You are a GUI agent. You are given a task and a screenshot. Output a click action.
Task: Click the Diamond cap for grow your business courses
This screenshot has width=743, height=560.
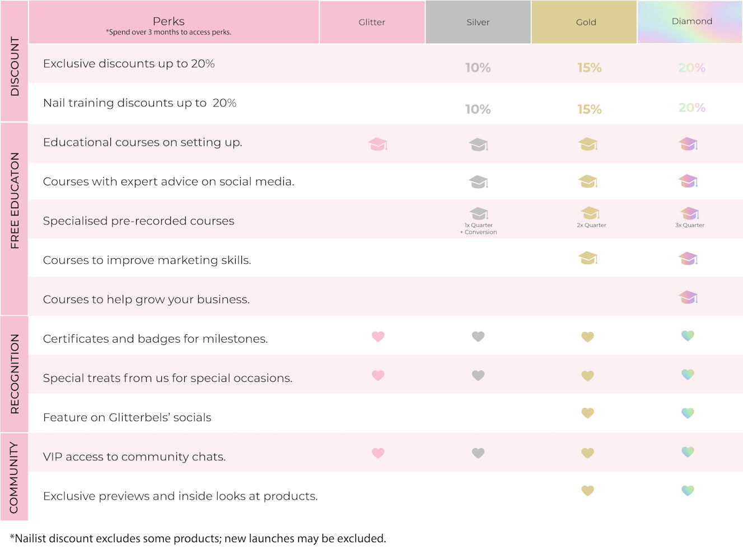pyautogui.click(x=688, y=297)
